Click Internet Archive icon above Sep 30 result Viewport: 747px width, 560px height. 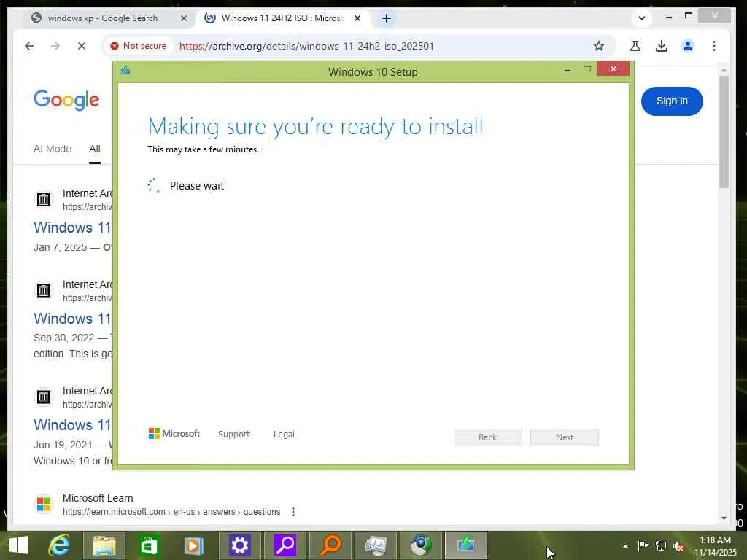tap(44, 290)
